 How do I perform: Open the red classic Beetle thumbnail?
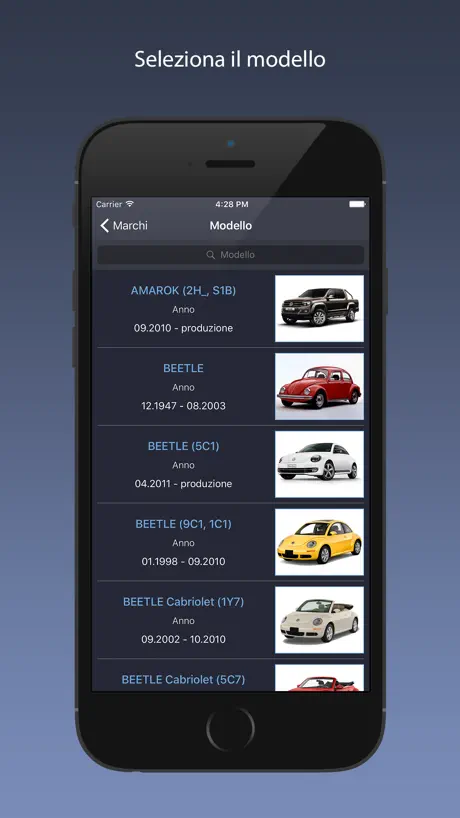tap(319, 386)
